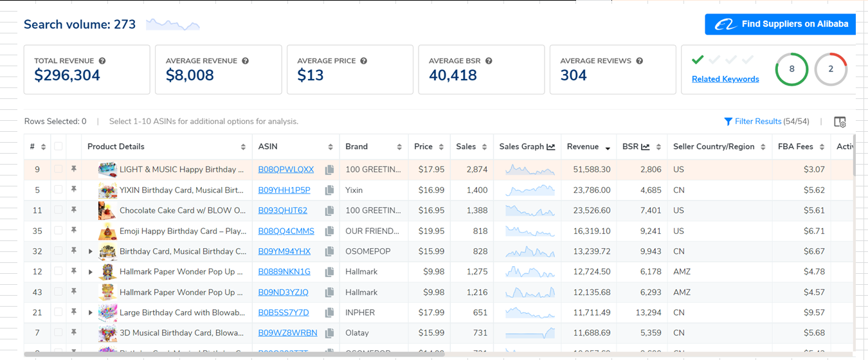
Task: Select checkbox for row number 9
Action: pyautogui.click(x=59, y=169)
